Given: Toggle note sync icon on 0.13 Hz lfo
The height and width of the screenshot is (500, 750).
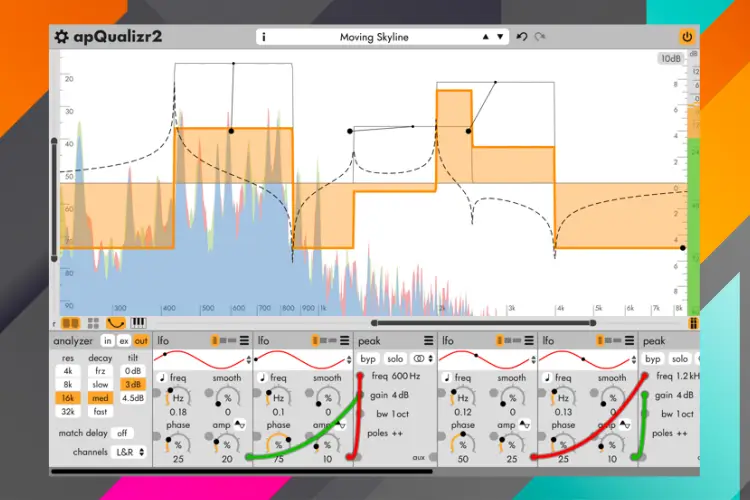Looking at the screenshot, I should pyautogui.click(x=547, y=378).
